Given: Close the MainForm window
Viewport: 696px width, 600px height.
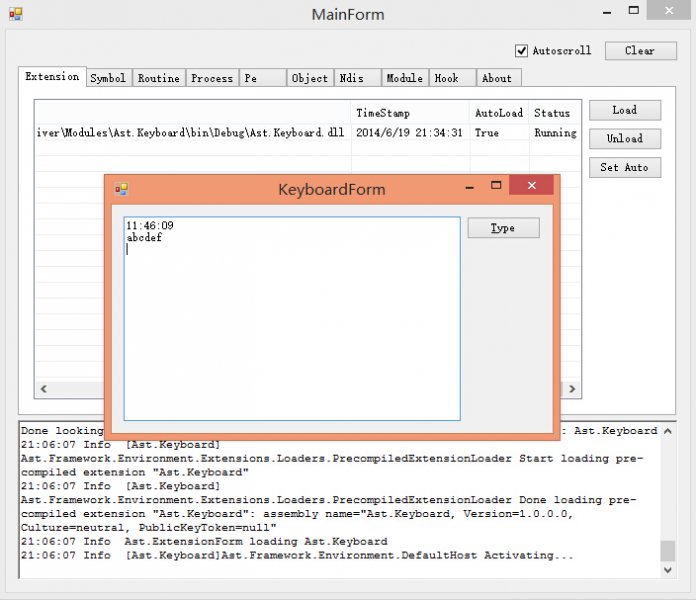Looking at the screenshot, I should (668, 10).
